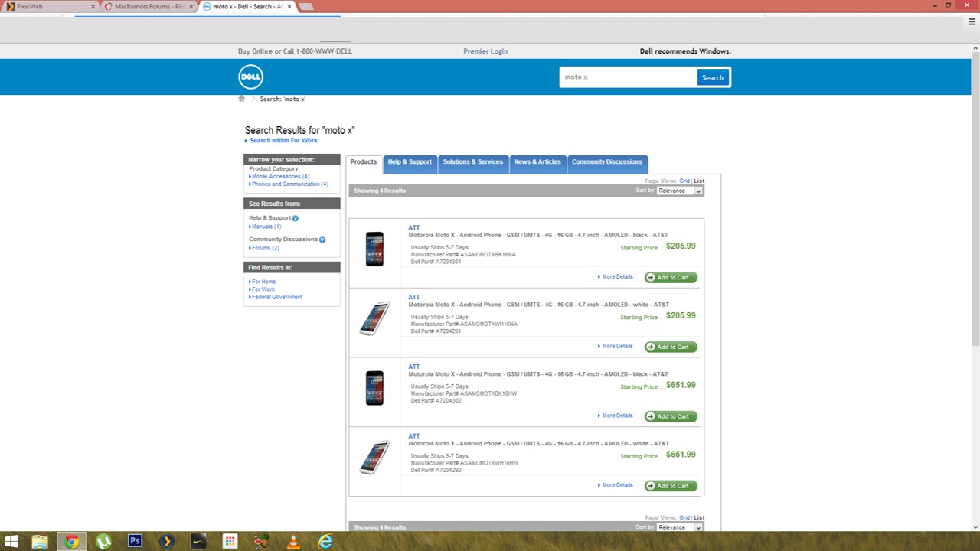The height and width of the screenshot is (551, 980).
Task: Click the Search button in the header
Action: click(713, 77)
